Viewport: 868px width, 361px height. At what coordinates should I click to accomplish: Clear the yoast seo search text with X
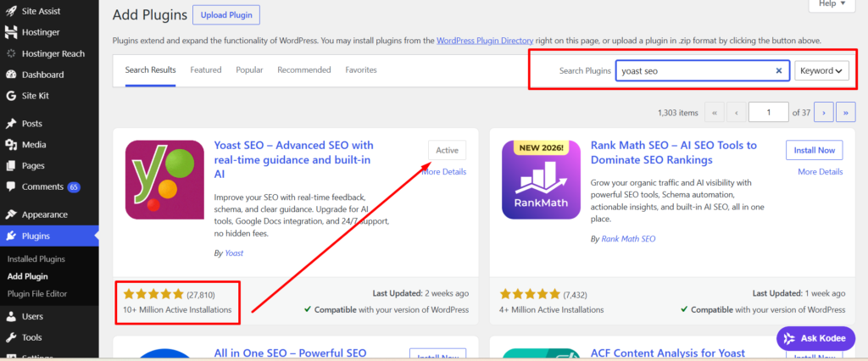tap(779, 71)
